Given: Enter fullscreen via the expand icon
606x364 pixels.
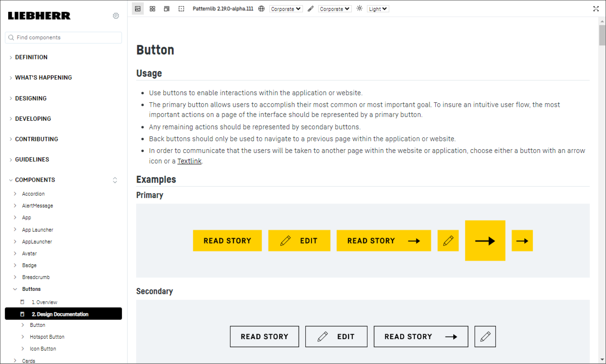Looking at the screenshot, I should [x=596, y=9].
